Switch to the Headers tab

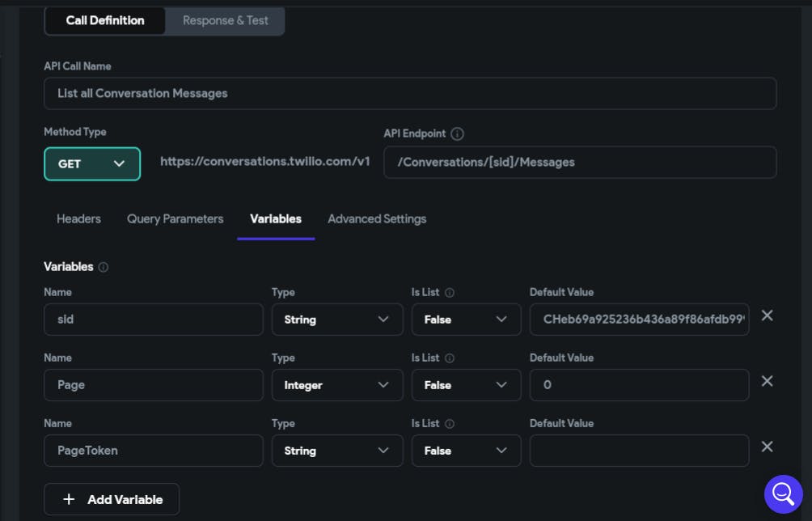[78, 218]
